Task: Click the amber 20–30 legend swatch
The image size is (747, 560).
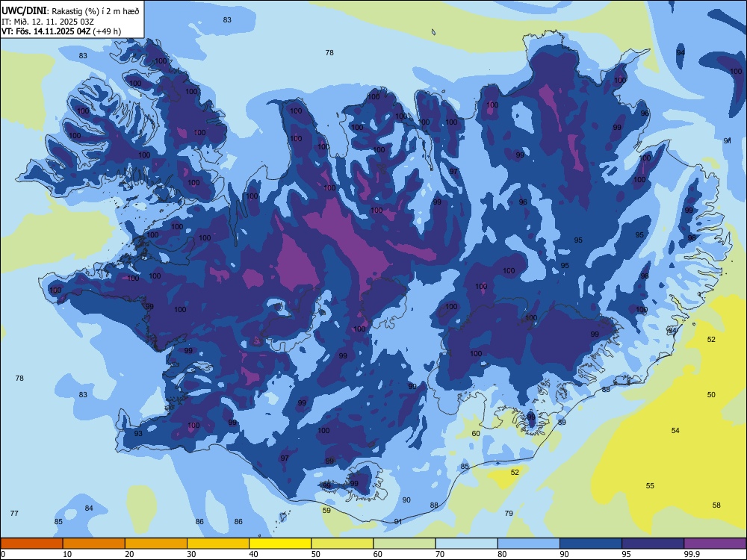Action: tap(156, 544)
